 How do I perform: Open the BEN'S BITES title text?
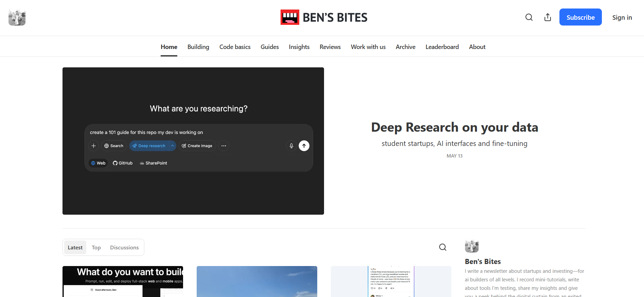335,17
